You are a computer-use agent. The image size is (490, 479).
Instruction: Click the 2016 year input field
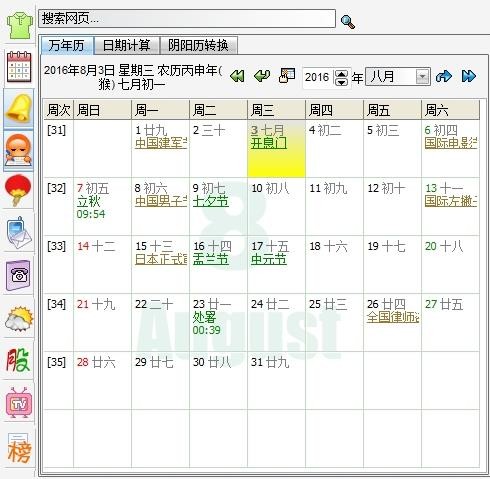pos(318,78)
